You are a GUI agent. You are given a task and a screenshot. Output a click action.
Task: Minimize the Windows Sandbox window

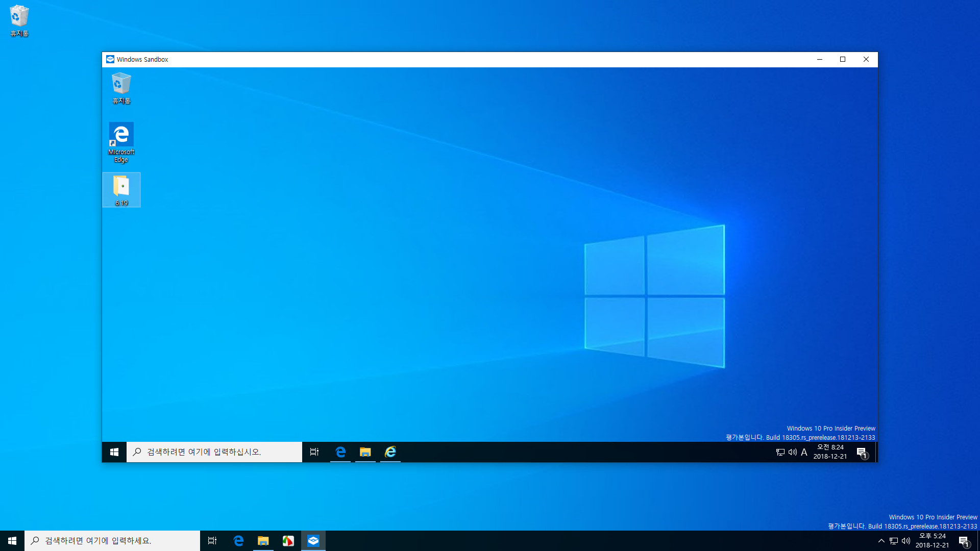[820, 59]
